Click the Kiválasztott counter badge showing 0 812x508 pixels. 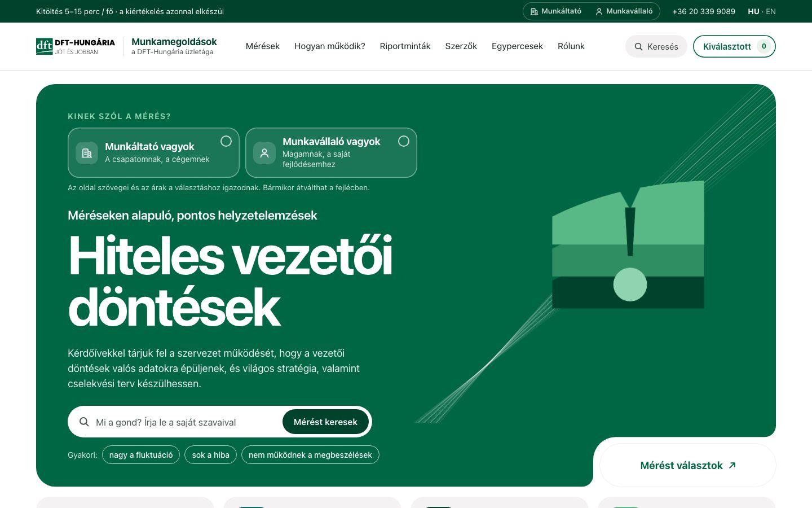pos(764,46)
